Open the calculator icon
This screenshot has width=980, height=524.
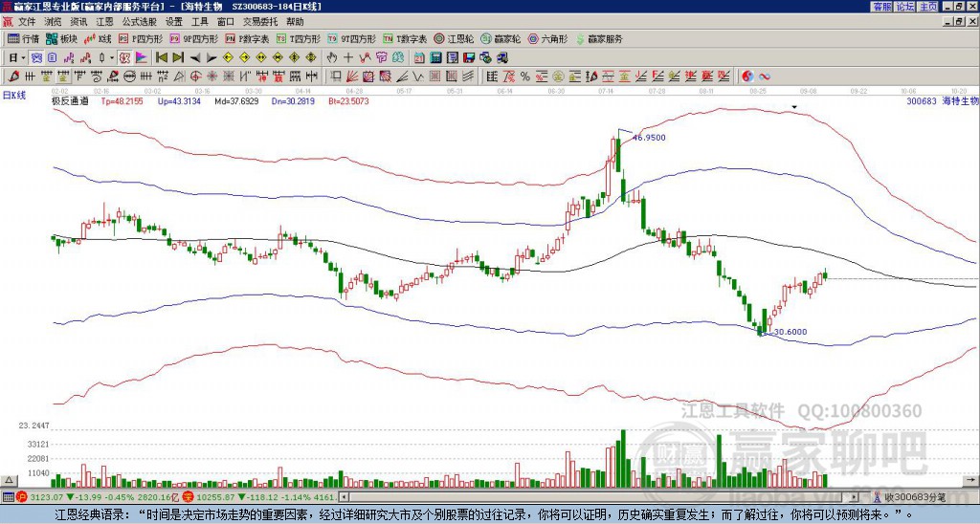tap(435, 57)
